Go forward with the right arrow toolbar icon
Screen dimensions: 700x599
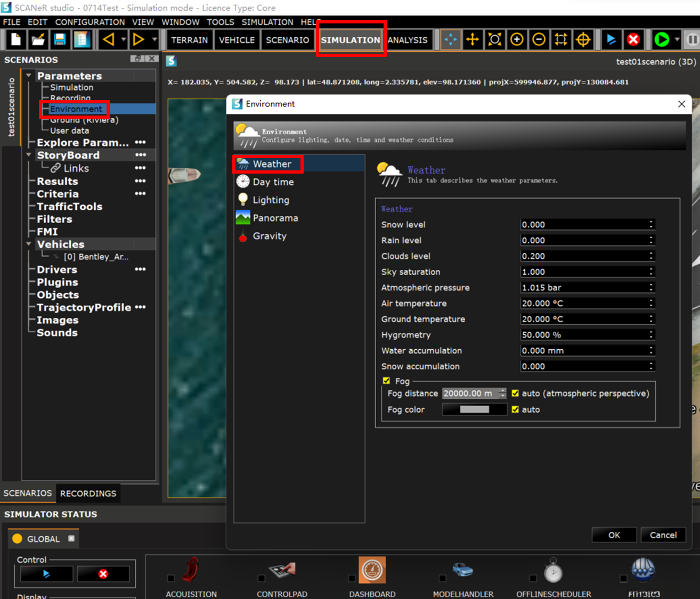point(139,39)
